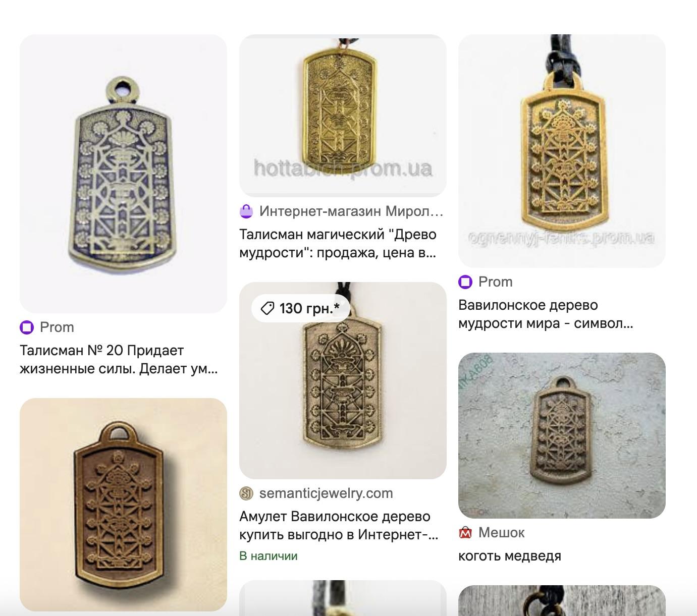Open the brown pendant image on the beige background

click(123, 505)
